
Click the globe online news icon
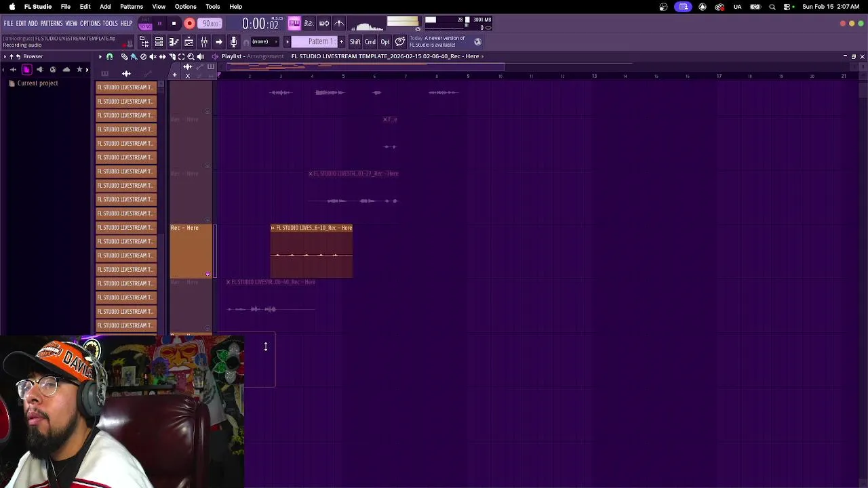[x=477, y=42]
